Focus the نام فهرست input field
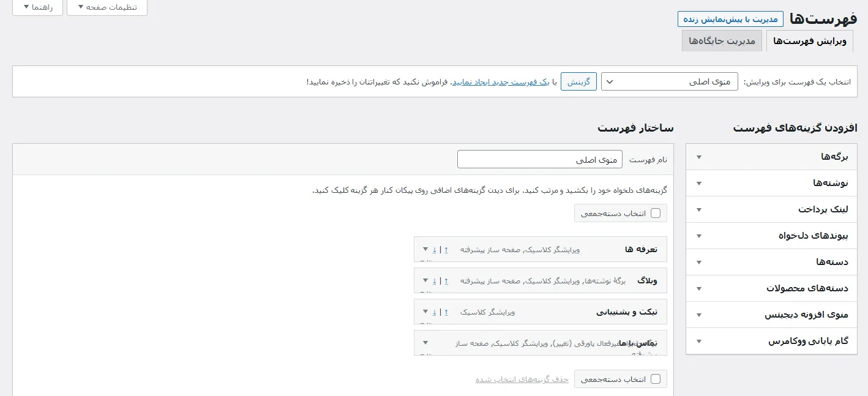The image size is (868, 396). coord(540,159)
